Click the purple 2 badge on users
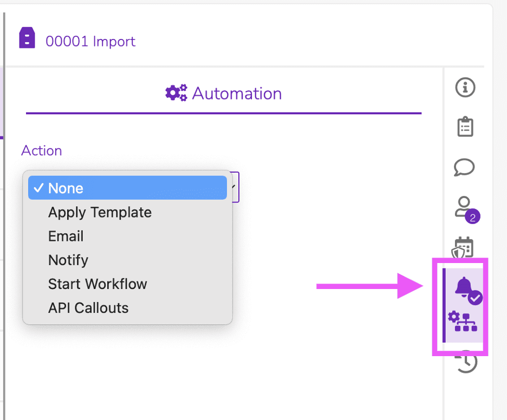 (472, 218)
